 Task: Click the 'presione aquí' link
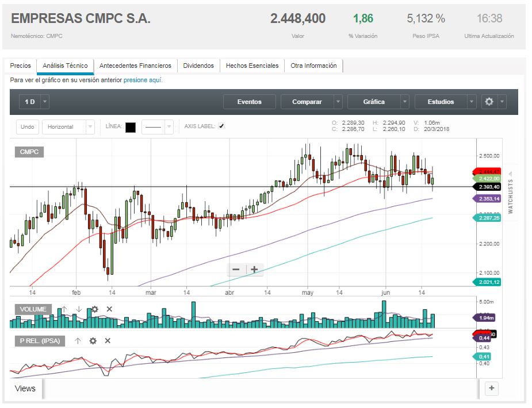click(x=143, y=80)
